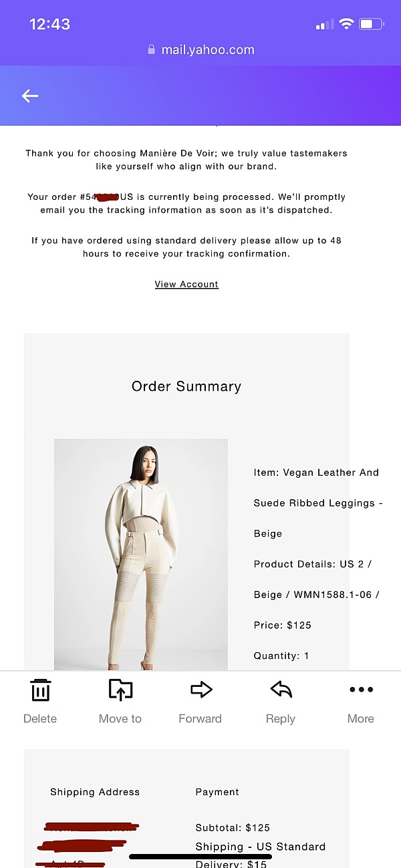The width and height of the screenshot is (401, 868).
Task: Tap the Delete trash can icon
Action: tap(40, 690)
